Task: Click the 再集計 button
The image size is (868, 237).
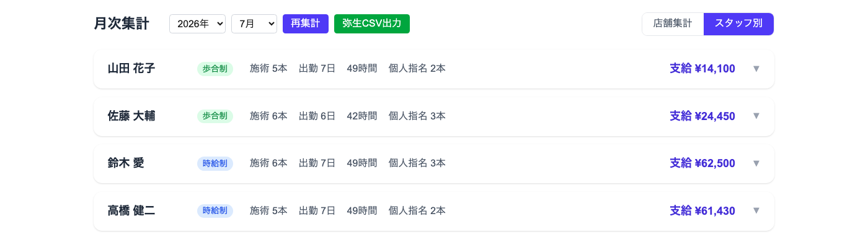Action: pos(306,24)
